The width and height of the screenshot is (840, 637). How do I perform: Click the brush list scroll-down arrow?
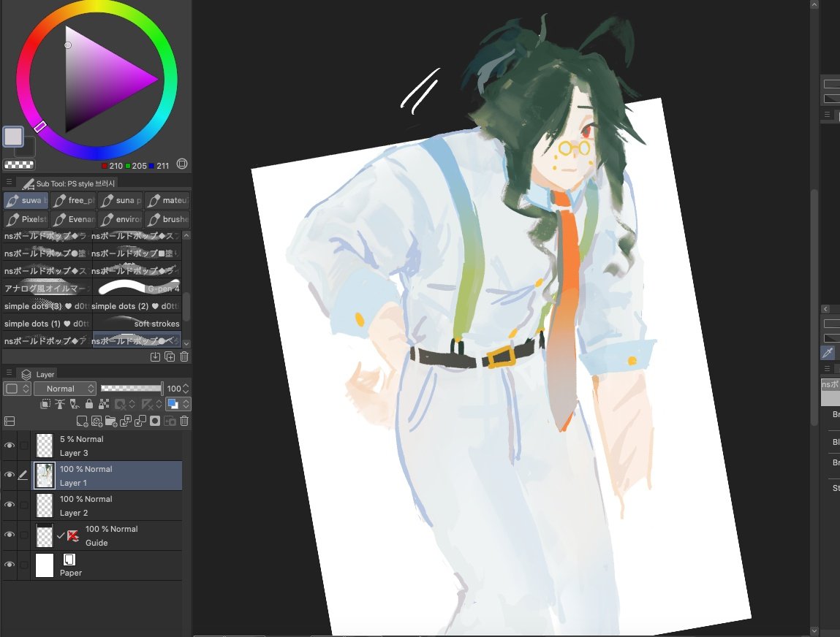point(186,343)
